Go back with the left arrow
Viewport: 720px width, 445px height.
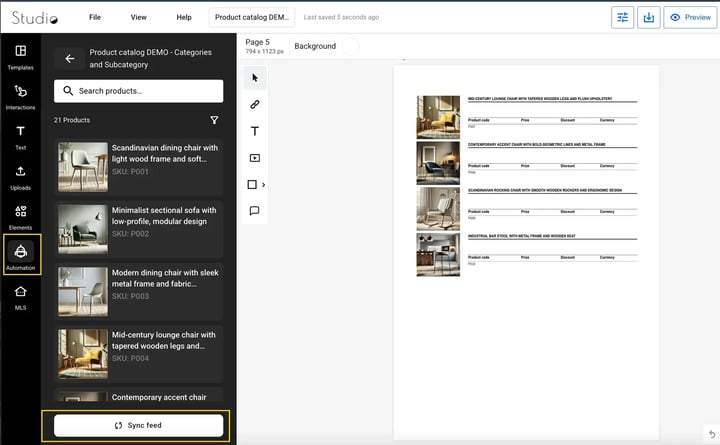(x=69, y=58)
